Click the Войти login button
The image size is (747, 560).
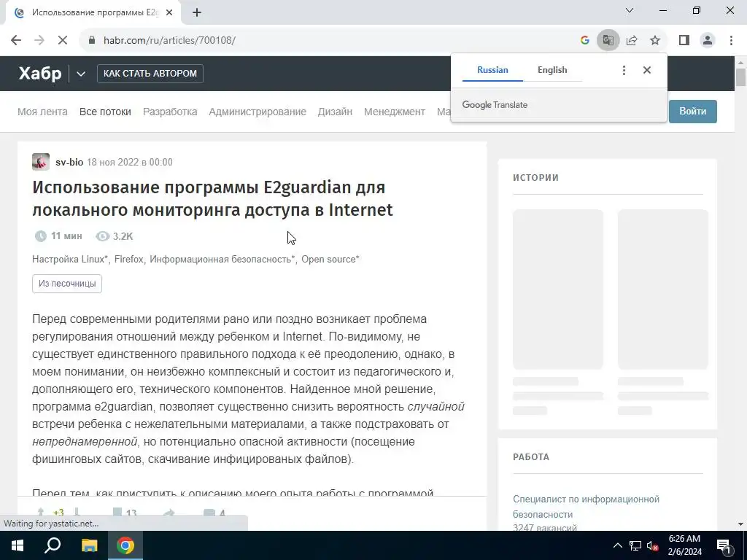[x=693, y=112]
